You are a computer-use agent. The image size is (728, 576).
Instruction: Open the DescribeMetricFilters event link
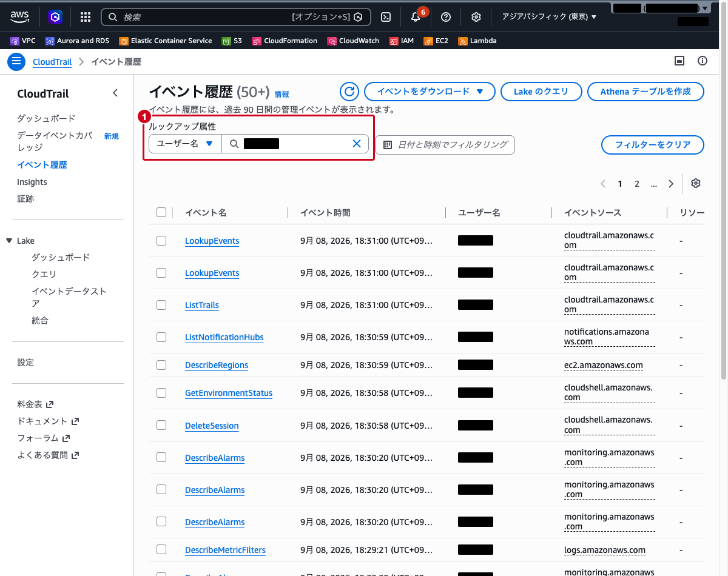point(225,550)
